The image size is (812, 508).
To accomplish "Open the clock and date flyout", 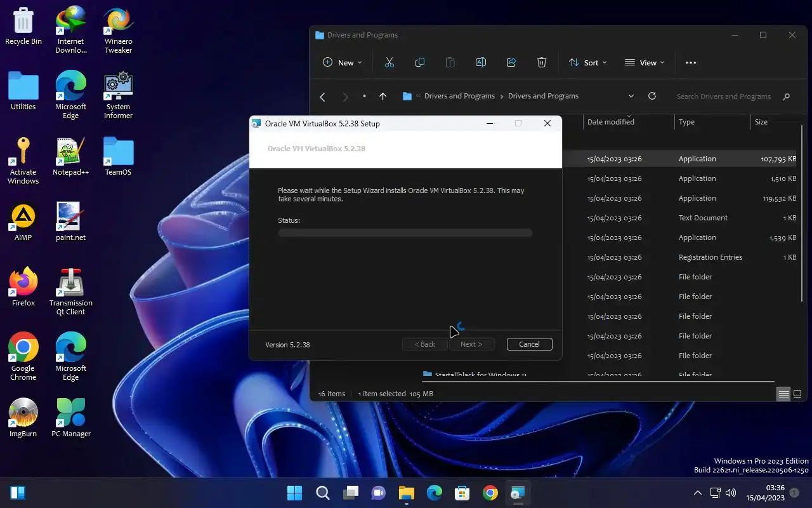I will 766,493.
